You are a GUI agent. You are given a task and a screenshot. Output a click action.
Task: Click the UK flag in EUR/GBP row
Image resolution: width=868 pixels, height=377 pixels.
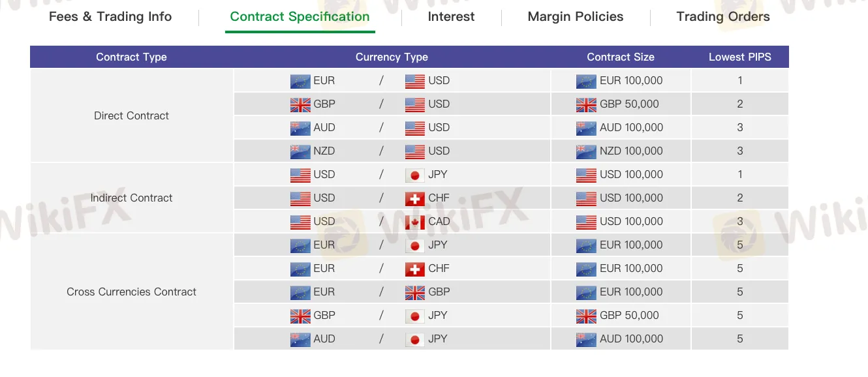pos(415,293)
